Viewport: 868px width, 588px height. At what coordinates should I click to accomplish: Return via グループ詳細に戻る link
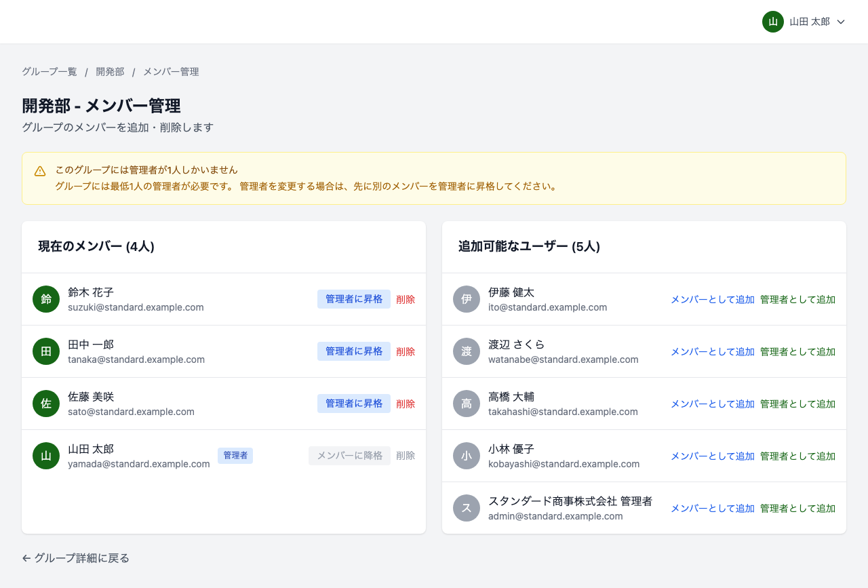click(75, 558)
